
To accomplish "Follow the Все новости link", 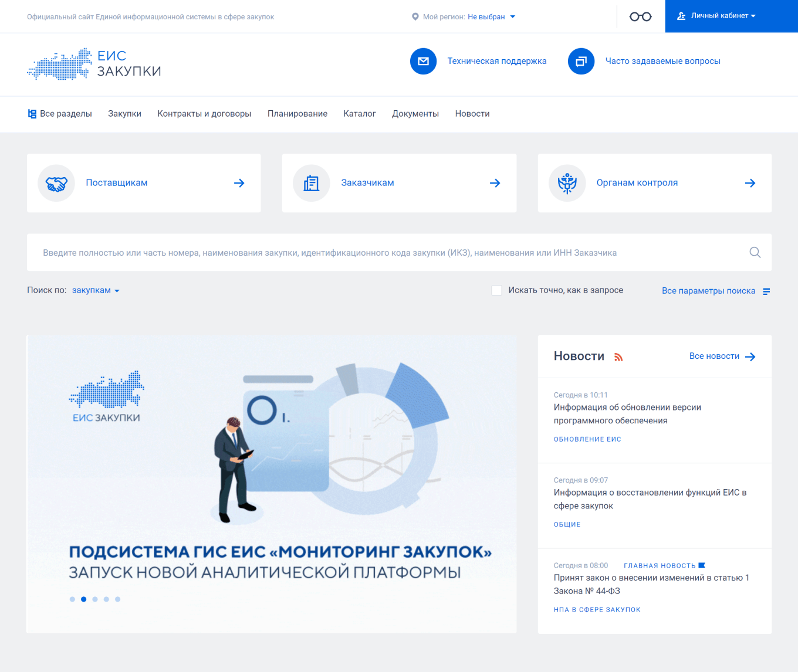I will (x=714, y=356).
